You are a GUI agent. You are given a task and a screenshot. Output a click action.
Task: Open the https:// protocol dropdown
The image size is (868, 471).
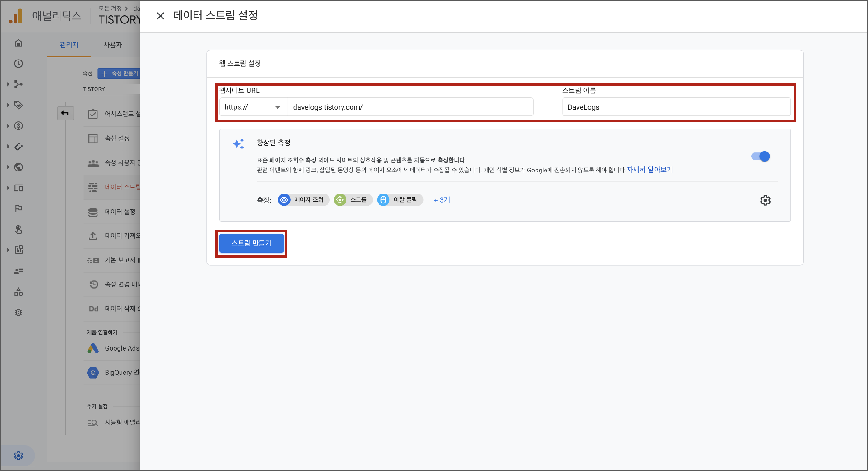254,107
